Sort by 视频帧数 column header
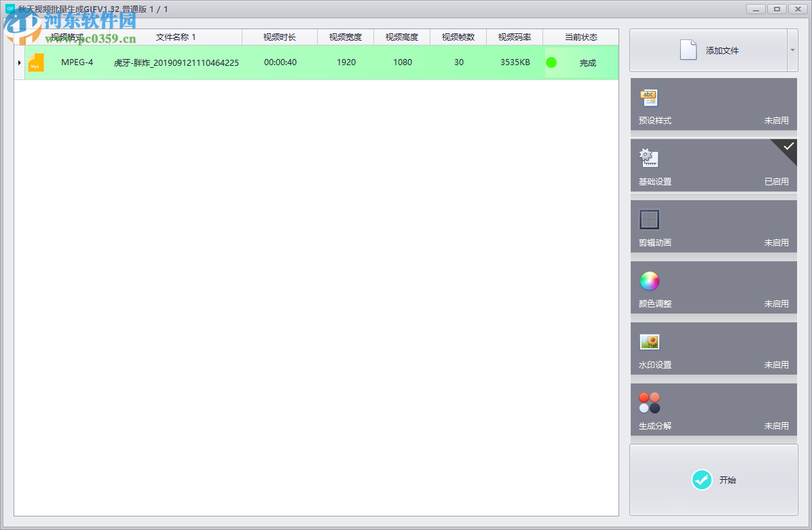Viewport: 812px width, 530px height. pos(458,37)
